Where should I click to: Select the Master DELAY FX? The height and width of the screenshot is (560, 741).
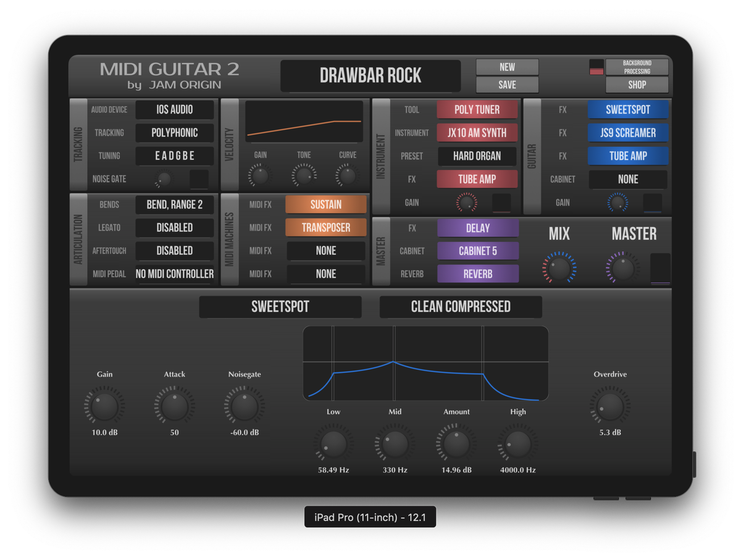(477, 228)
